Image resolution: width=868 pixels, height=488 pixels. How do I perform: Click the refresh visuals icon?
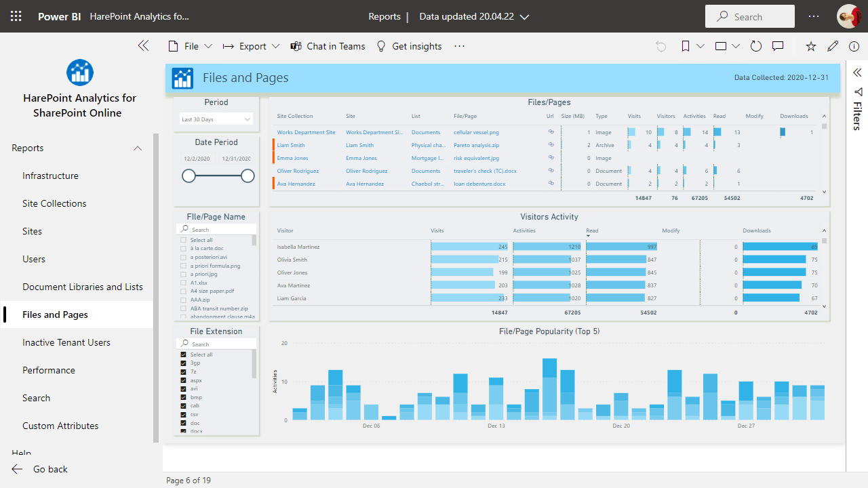pos(756,46)
